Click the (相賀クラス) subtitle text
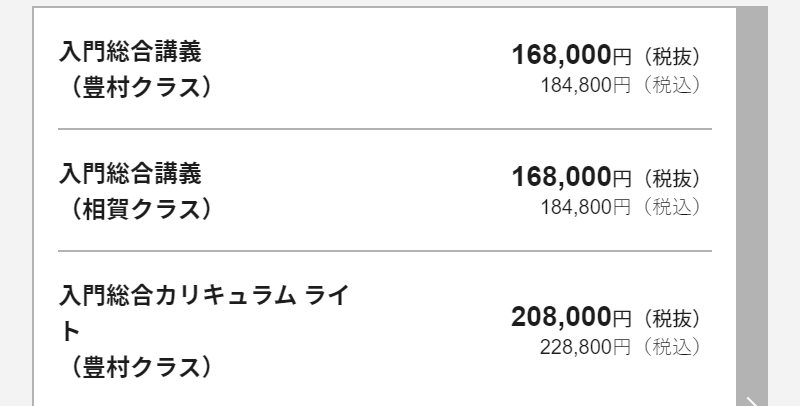This screenshot has width=800, height=406. 135,209
